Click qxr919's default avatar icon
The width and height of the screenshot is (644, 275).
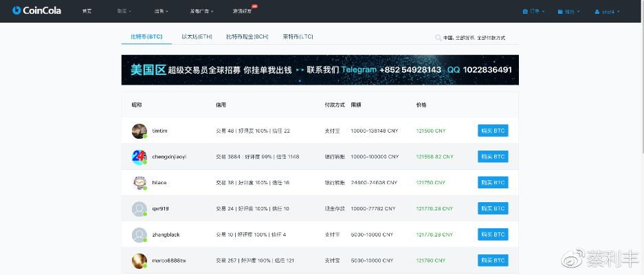140,209
